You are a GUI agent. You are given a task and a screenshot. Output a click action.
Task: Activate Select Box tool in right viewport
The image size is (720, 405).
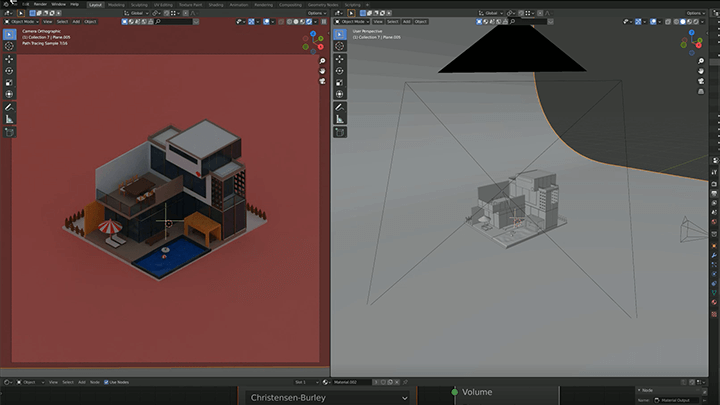(x=340, y=34)
